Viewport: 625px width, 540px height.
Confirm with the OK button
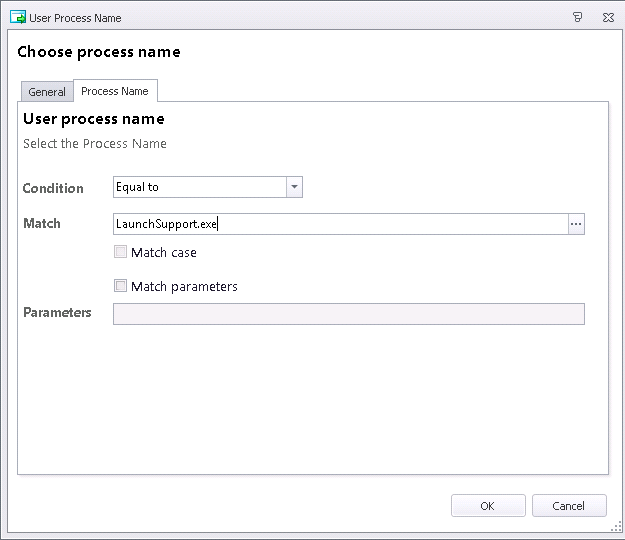click(488, 506)
